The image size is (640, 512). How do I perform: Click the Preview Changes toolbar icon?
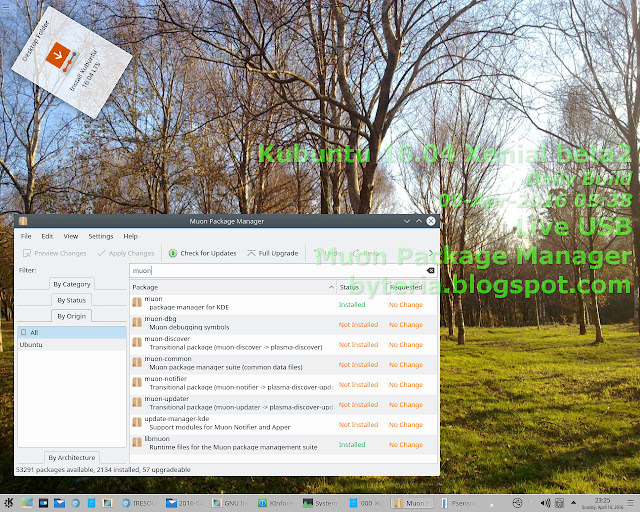[x=27, y=253]
